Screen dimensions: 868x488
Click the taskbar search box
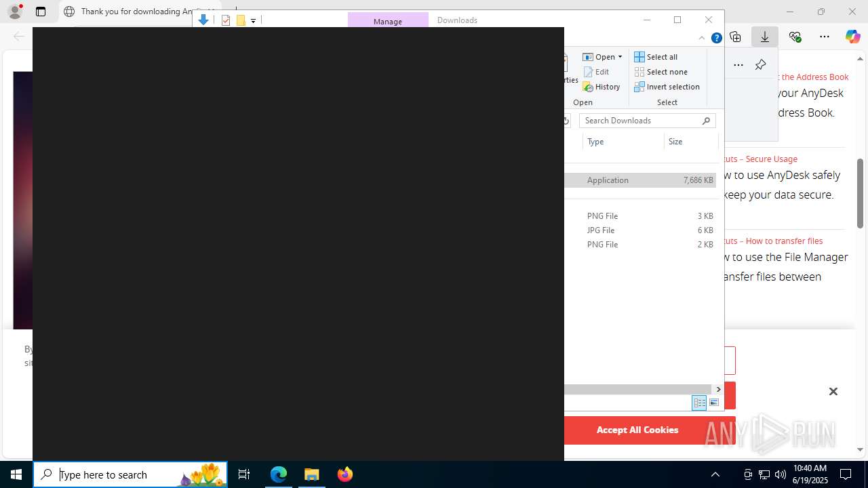click(x=130, y=474)
